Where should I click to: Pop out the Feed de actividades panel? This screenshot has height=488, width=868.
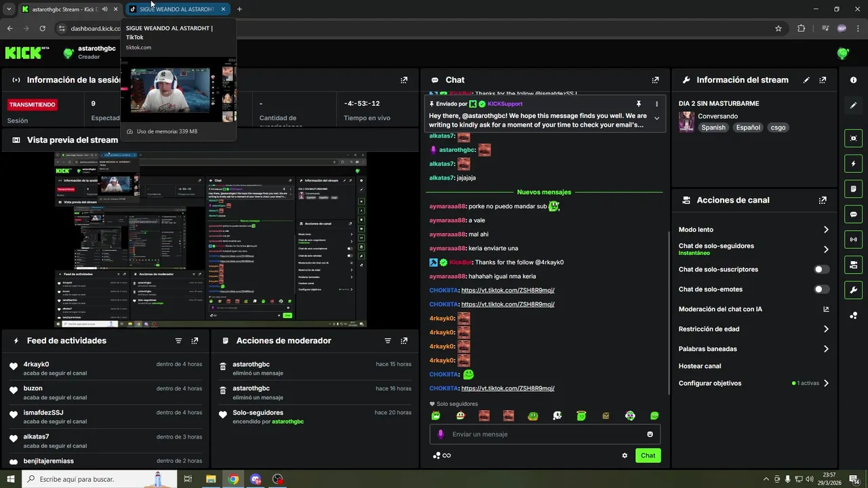pos(195,341)
